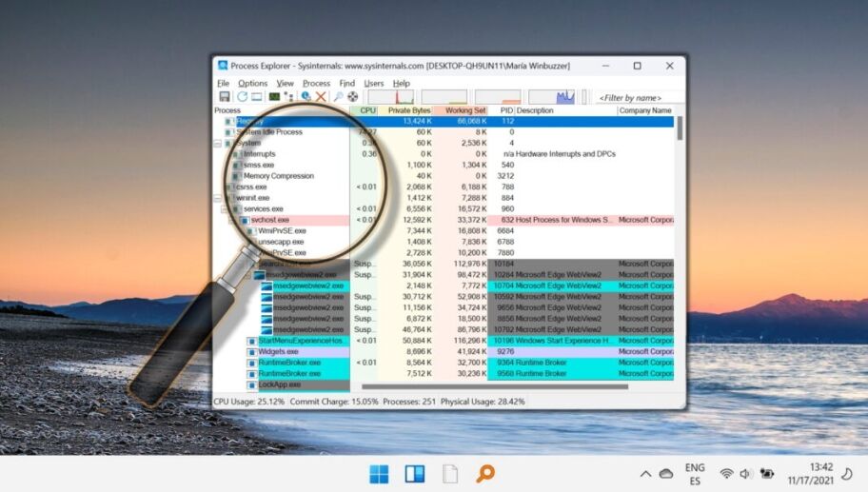This screenshot has width=868, height=492.
Task: Click the Save toolbar icon
Action: click(x=225, y=97)
